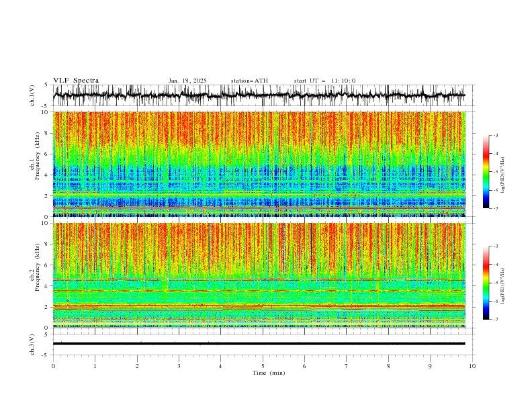Image resolution: width=532 pixels, height=411 pixels.
Task: Click the "6" kHz tick on ch.1 spectrogram axis
Action: click(47, 154)
